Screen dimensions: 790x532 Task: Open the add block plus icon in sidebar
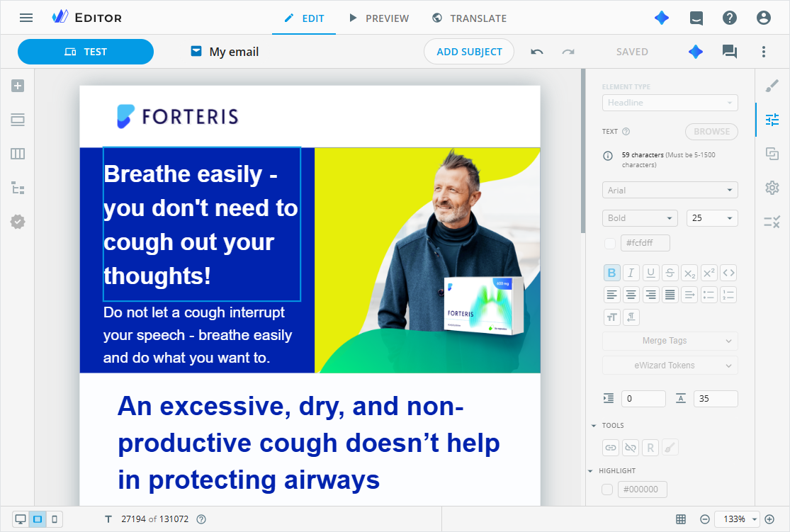(x=18, y=86)
